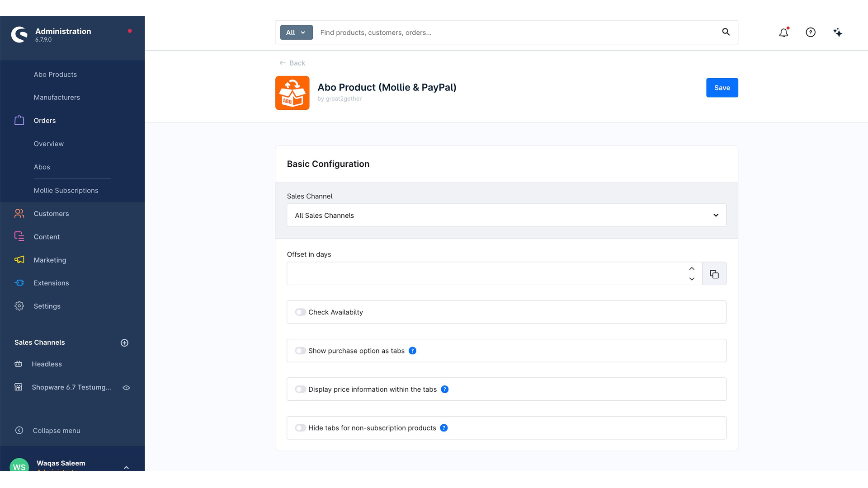Image resolution: width=868 pixels, height=488 pixels.
Task: Increase Offset in days value
Action: click(x=692, y=269)
